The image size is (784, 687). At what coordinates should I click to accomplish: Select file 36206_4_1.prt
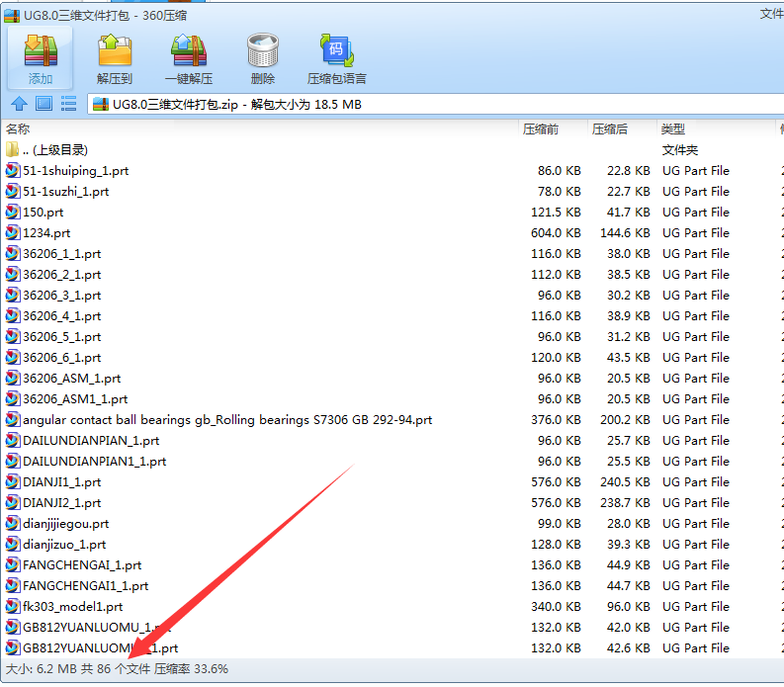coord(61,315)
